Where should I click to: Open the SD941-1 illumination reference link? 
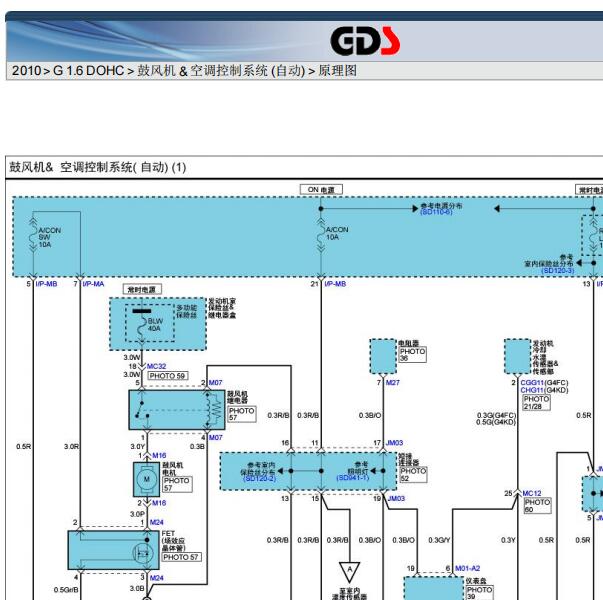353,478
